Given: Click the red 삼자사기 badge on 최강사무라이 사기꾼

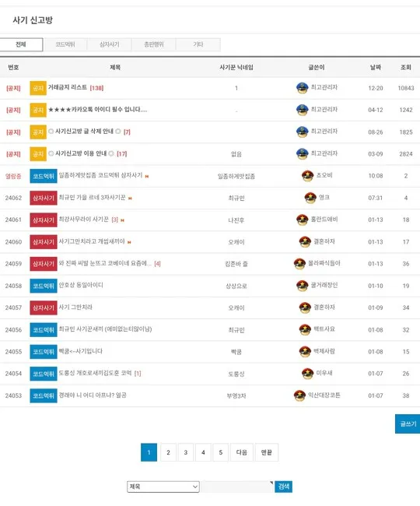Looking at the screenshot, I should click(x=44, y=220).
